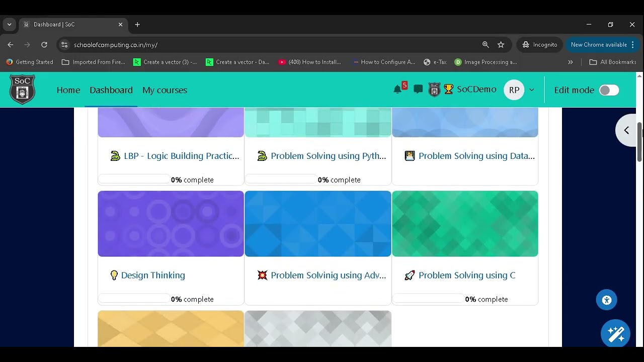This screenshot has height=362, width=644.
Task: Open the notifications bell icon
Action: [397, 89]
